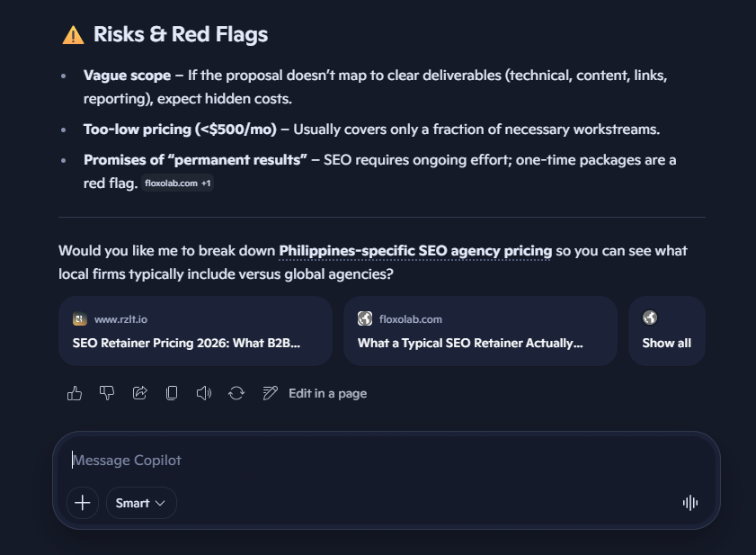This screenshot has height=555, width=756.
Task: Click the plus attach button
Action: (83, 503)
